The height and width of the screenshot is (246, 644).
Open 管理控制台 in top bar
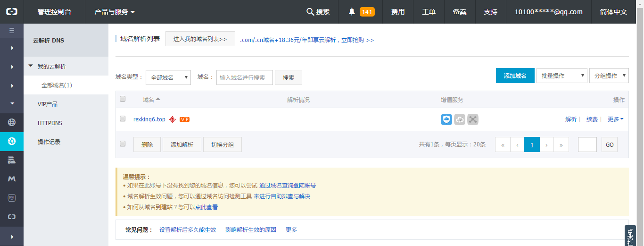pyautogui.click(x=54, y=12)
